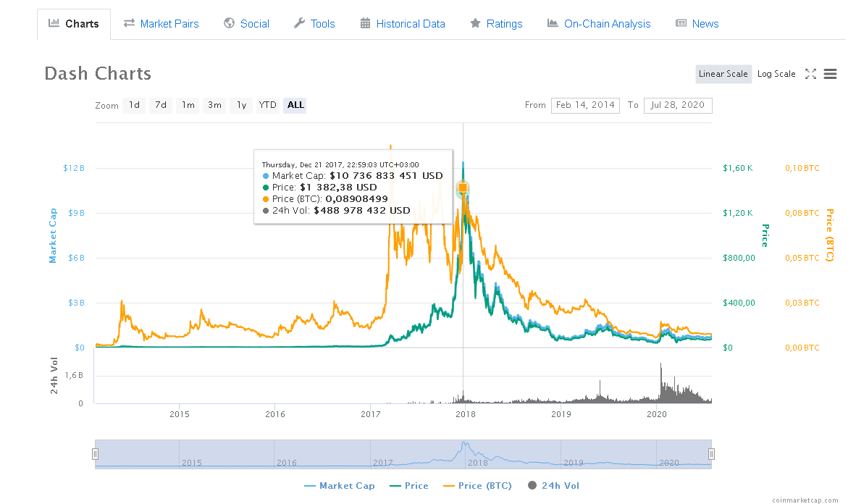Toggle fullscreen chart view icon

810,74
